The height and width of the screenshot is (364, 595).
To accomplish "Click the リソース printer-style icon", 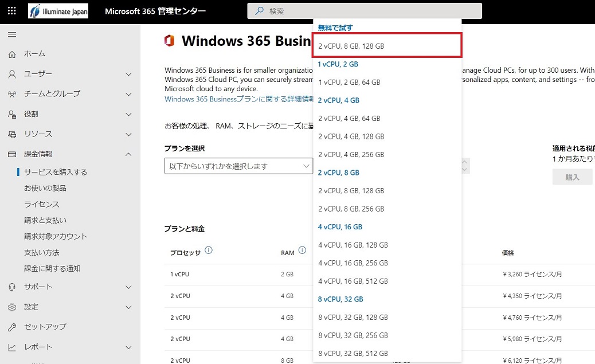I will pyautogui.click(x=12, y=134).
